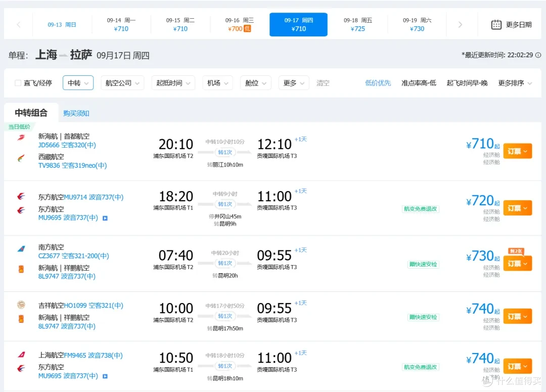Click 转1次 transfer badge on 07:40 flight
The width and height of the screenshot is (546, 392).
tap(225, 263)
